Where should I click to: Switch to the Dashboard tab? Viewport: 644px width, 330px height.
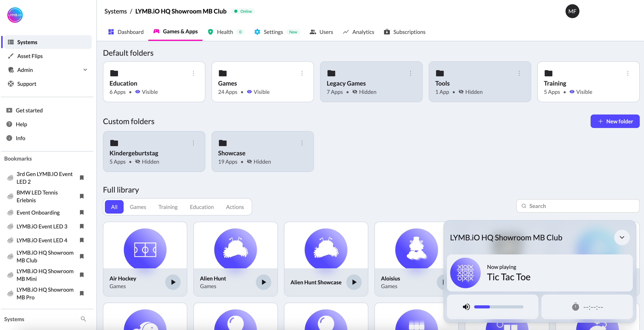pyautogui.click(x=126, y=32)
